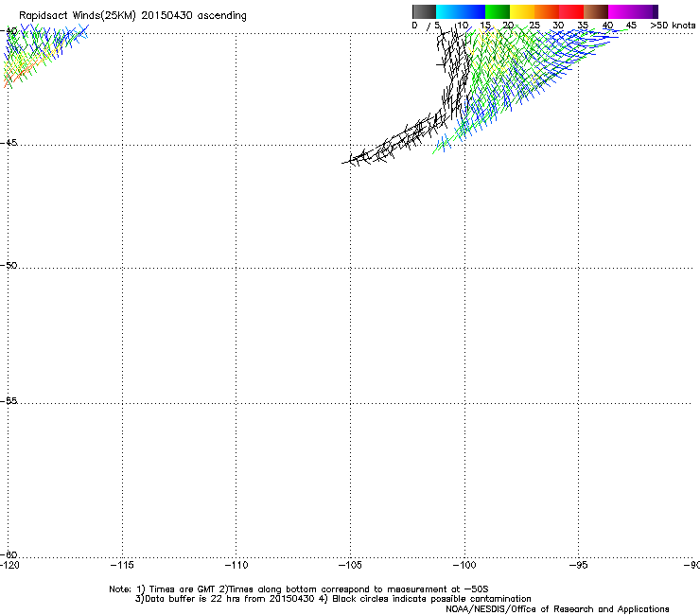Click the cyan-blue 5-15 knots color segment
This screenshot has width=700, height=615.
click(461, 11)
